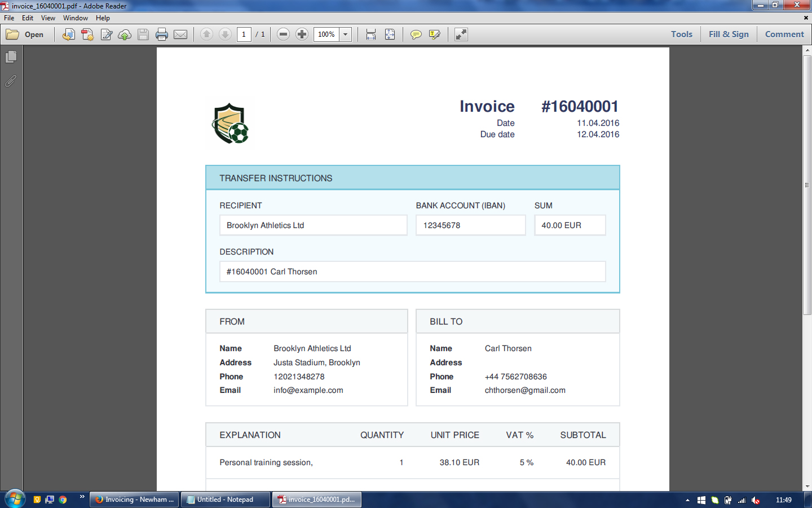This screenshot has height=508, width=812.
Task: Select the highlight text tool
Action: pyautogui.click(x=435, y=34)
